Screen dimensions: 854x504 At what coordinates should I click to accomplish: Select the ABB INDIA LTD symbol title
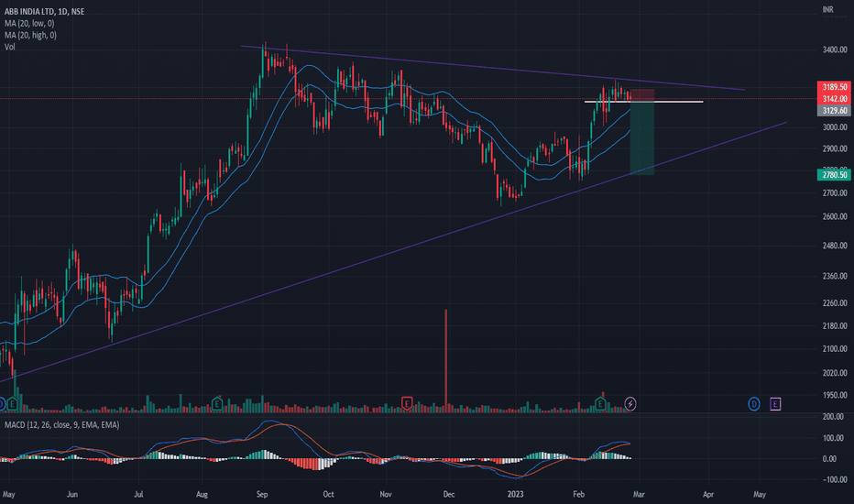[x=45, y=11]
